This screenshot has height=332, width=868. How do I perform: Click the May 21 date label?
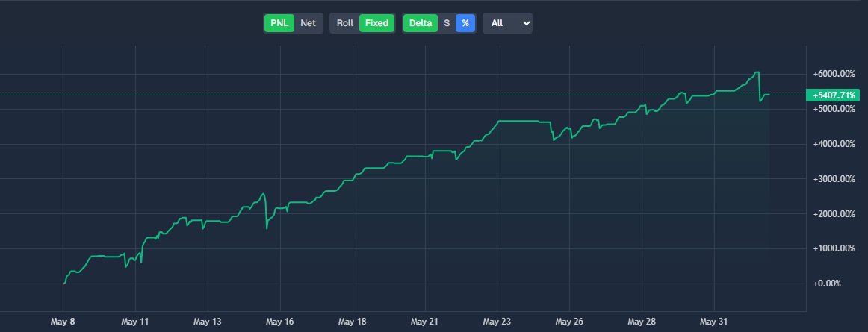425,322
